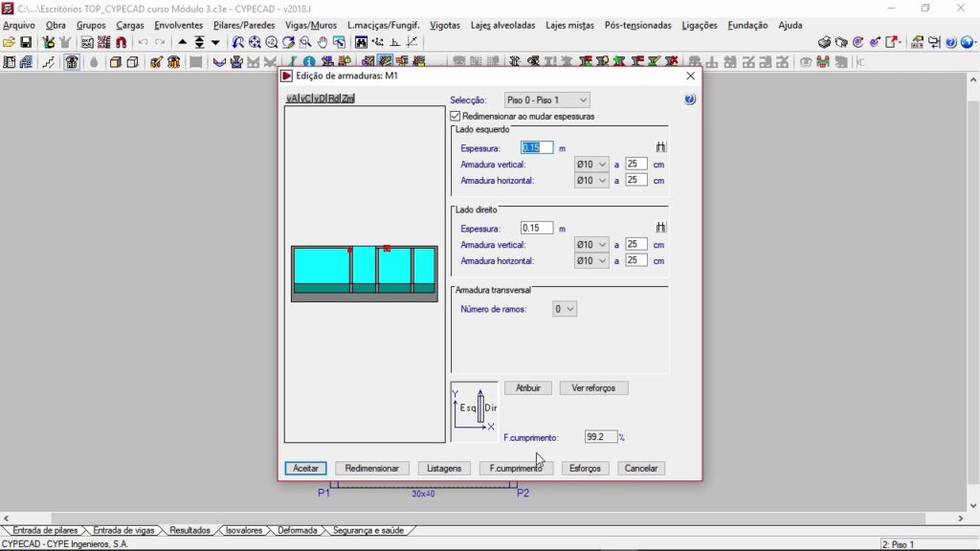Open the Vigas/Muros menu

coord(310,25)
